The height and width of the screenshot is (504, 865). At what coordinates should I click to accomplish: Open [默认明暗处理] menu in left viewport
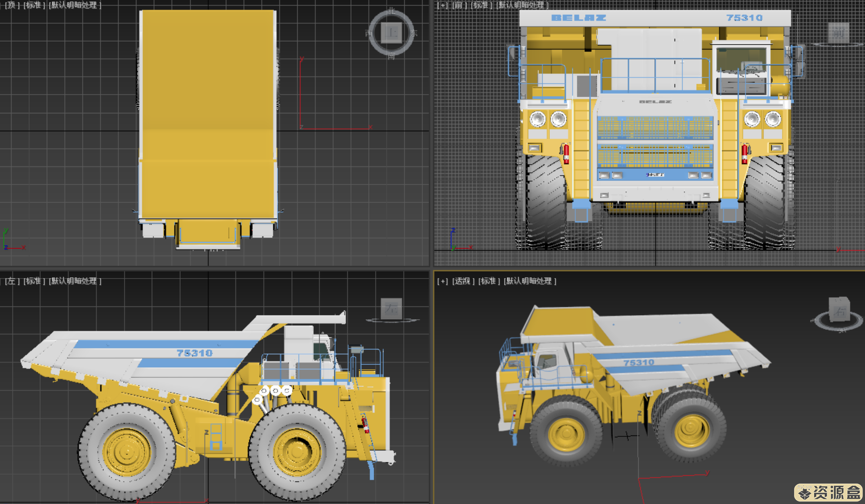point(75,281)
